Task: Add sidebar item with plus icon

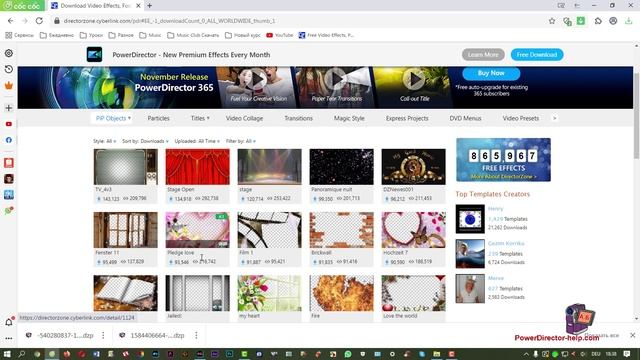Action: click(x=9, y=108)
